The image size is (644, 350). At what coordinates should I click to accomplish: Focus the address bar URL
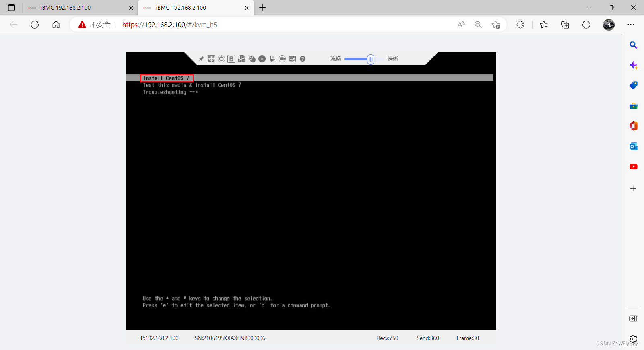pyautogui.click(x=169, y=25)
